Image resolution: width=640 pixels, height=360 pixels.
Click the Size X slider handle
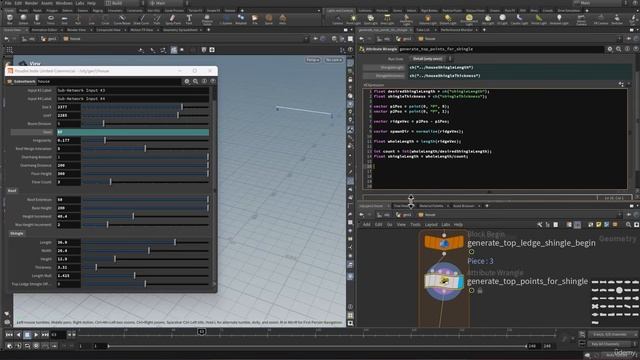pyautogui.click(x=182, y=107)
